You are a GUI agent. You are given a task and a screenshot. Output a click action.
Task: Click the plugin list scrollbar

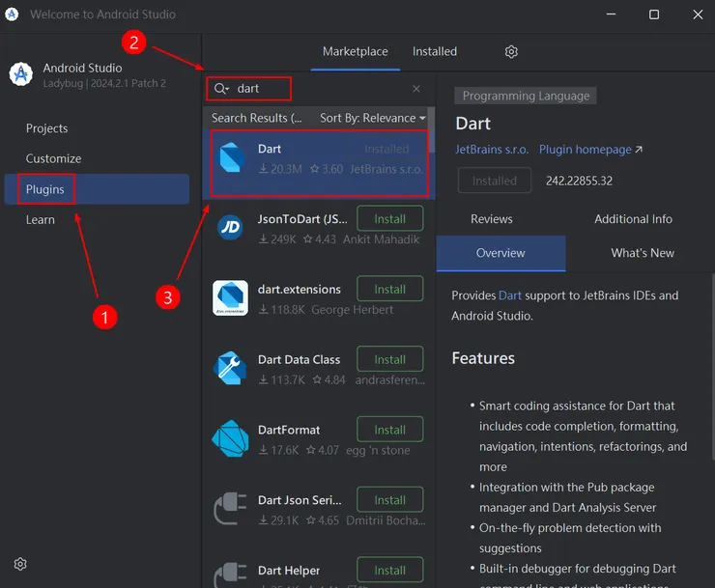432,131
